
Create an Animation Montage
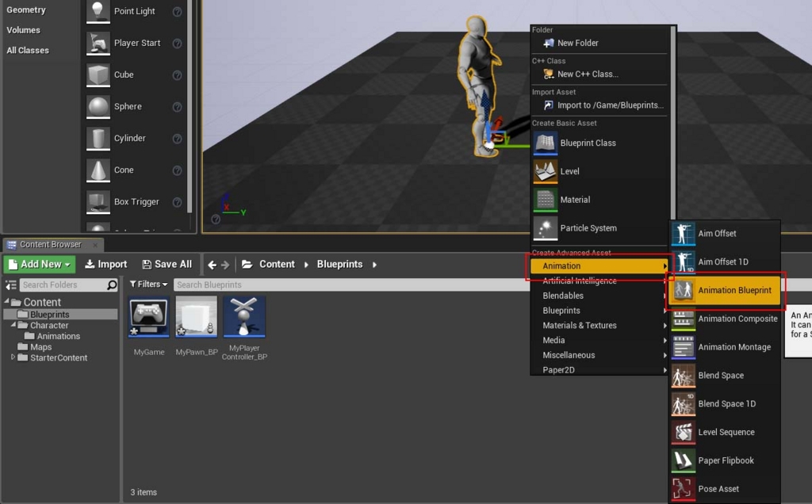tap(725, 347)
